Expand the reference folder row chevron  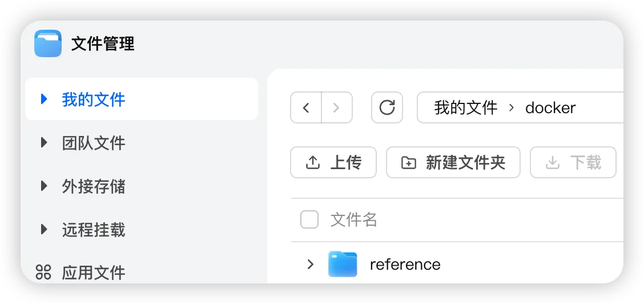311,264
